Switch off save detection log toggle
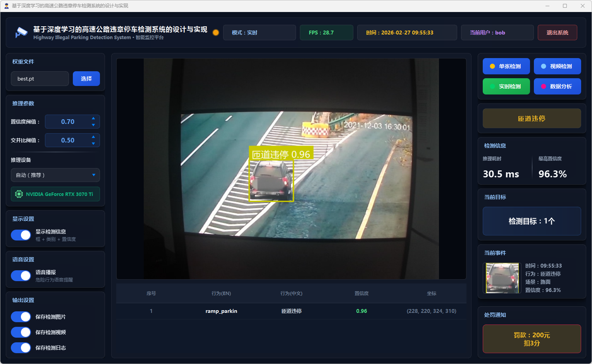Viewport: 592px width, 364px height. tap(21, 348)
